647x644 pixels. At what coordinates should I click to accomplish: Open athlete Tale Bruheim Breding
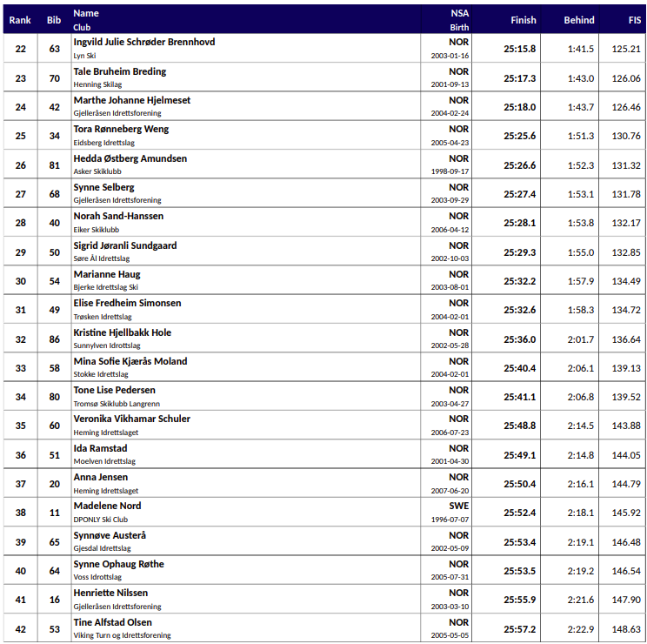point(120,71)
